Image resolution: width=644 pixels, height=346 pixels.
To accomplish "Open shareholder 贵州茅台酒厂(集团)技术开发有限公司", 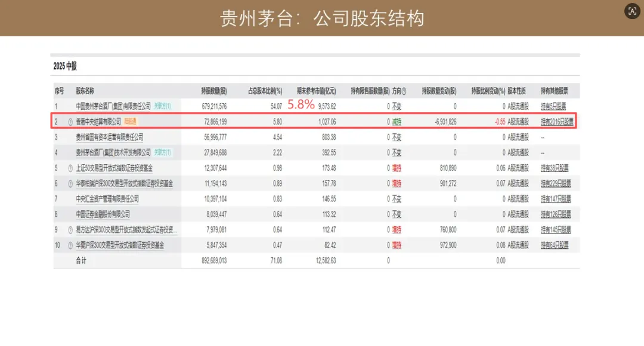I will coord(113,152).
